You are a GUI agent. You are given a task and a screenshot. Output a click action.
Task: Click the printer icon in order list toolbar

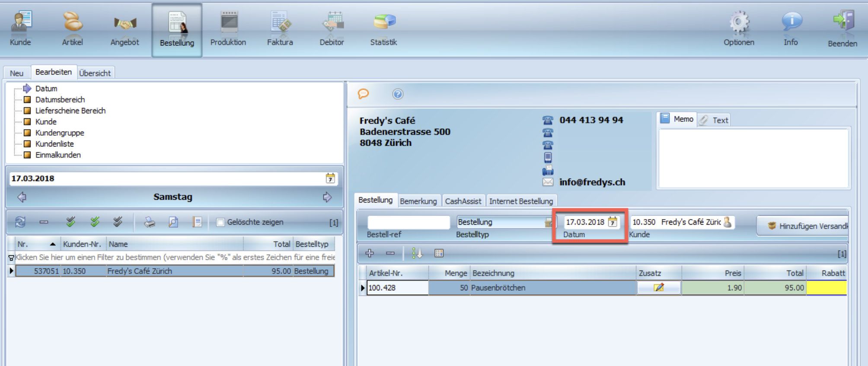(x=150, y=222)
